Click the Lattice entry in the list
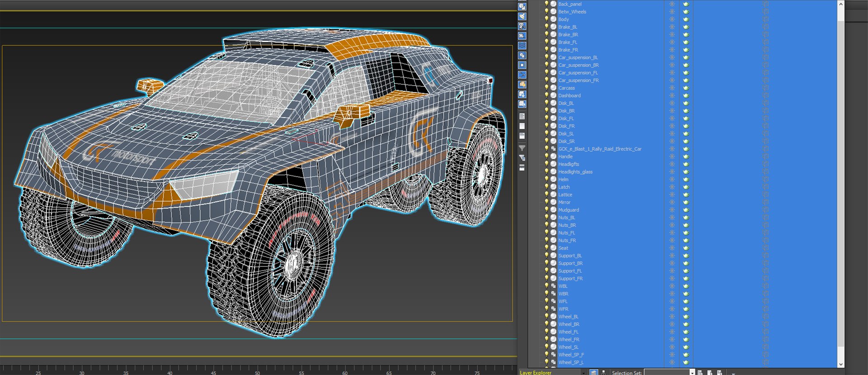This screenshot has height=375, width=868. click(x=565, y=195)
